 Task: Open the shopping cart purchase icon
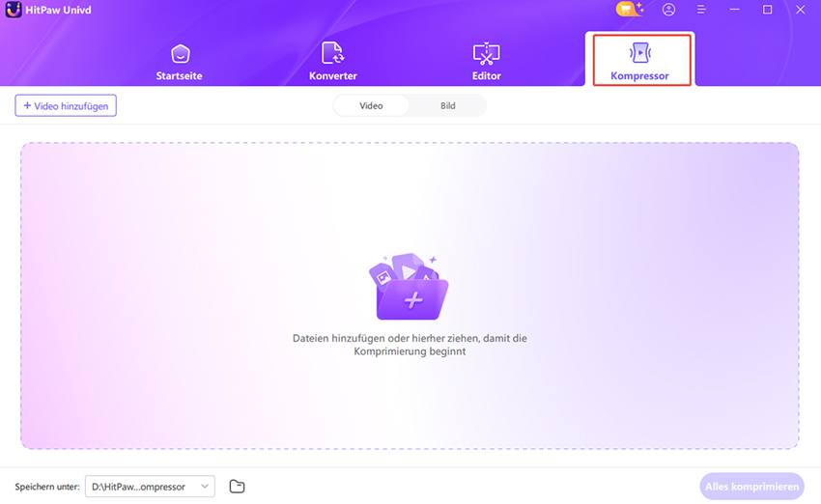pyautogui.click(x=629, y=10)
